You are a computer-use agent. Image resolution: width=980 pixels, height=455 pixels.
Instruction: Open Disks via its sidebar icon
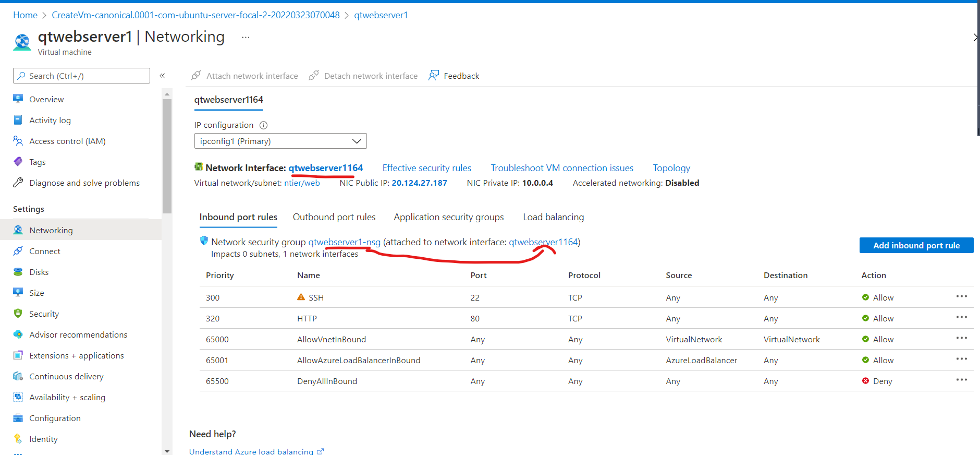coord(18,272)
